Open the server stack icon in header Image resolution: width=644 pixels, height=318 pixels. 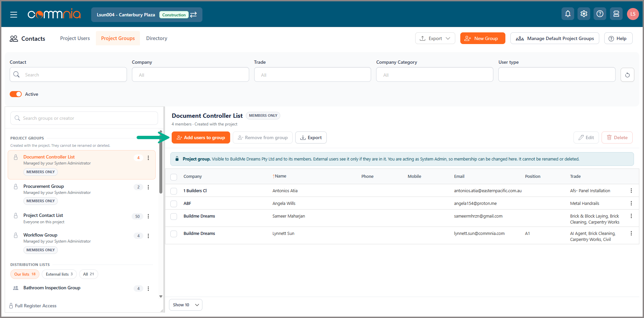point(616,14)
